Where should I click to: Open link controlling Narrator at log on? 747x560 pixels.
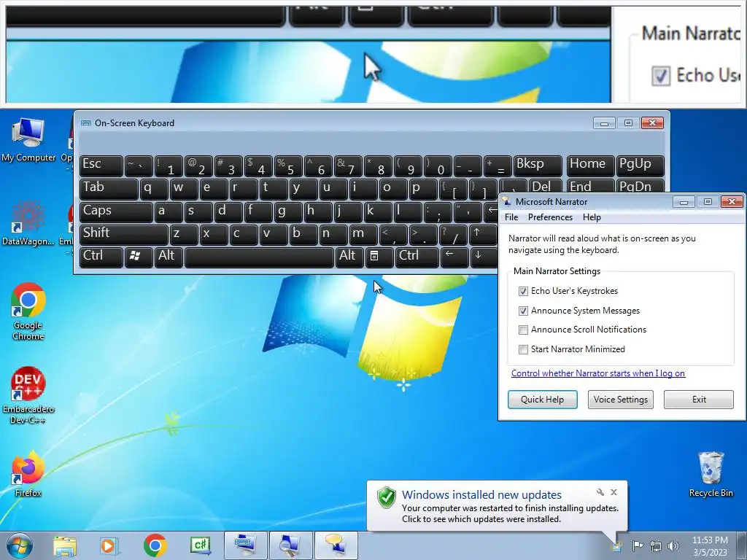[x=598, y=373]
